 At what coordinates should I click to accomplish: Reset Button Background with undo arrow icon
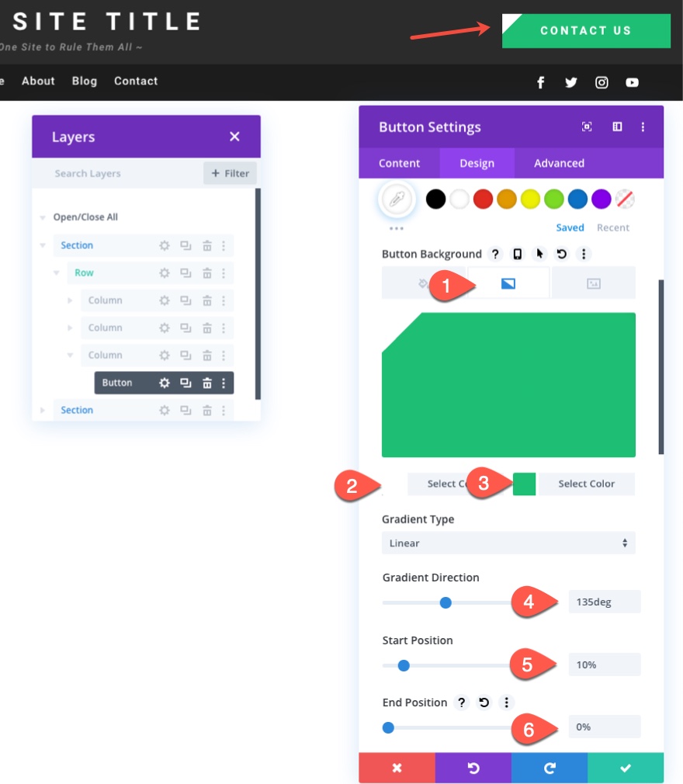click(x=561, y=254)
